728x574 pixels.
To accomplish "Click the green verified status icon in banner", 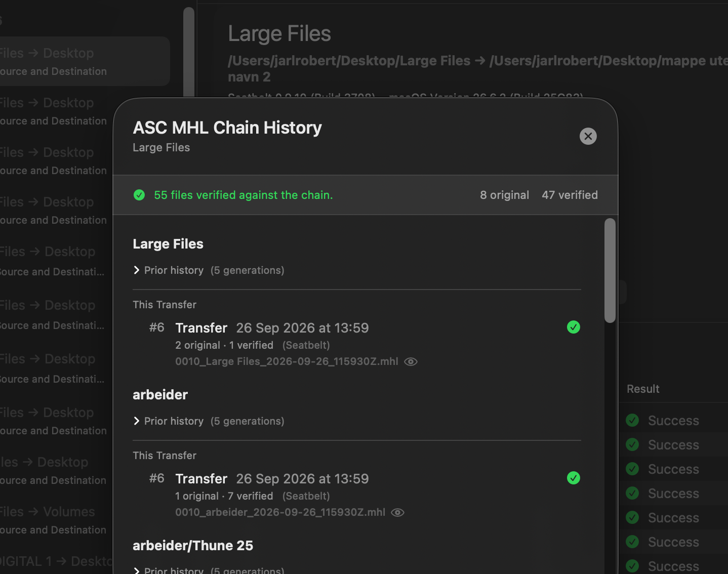I will [x=139, y=195].
